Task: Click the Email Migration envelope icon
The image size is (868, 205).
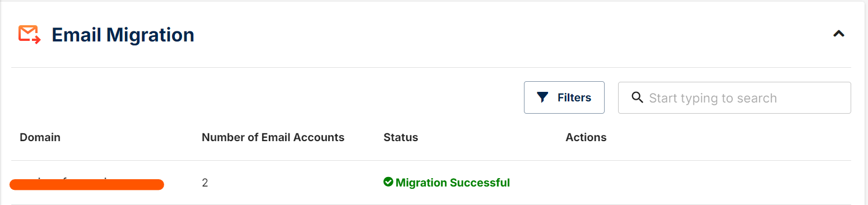Action: [29, 35]
